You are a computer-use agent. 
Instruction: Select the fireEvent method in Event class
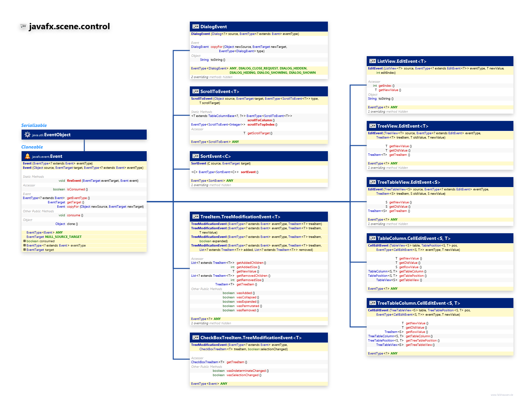coord(74,181)
